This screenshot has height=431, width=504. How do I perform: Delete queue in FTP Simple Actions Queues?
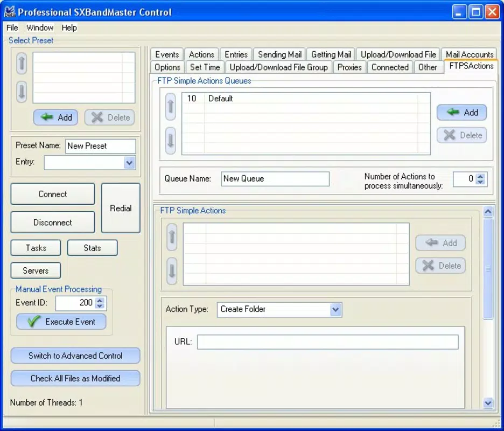[x=461, y=135]
